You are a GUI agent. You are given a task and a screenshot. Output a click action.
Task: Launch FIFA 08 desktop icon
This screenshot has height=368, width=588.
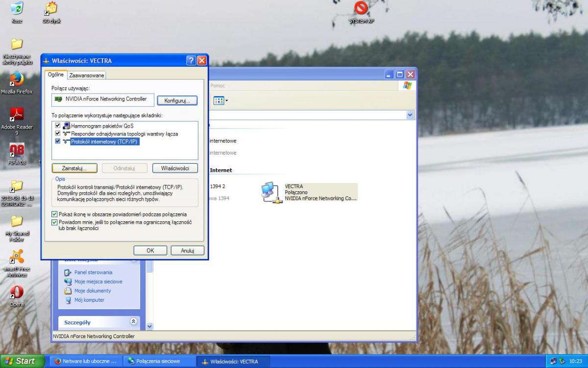tap(17, 150)
